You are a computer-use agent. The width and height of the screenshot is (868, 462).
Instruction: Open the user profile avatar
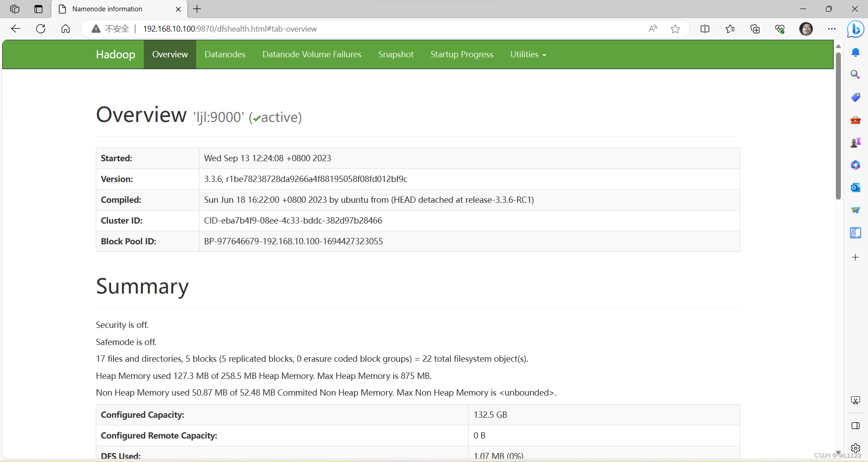[806, 29]
